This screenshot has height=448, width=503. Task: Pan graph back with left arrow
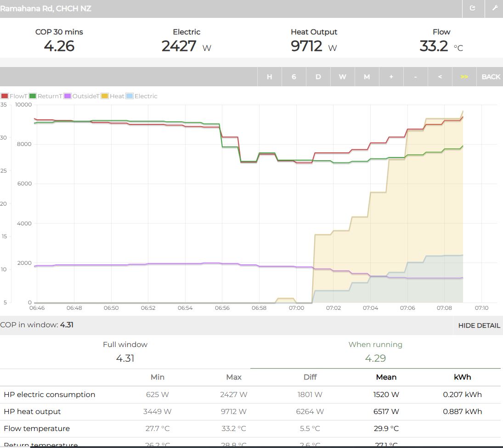[x=440, y=77]
